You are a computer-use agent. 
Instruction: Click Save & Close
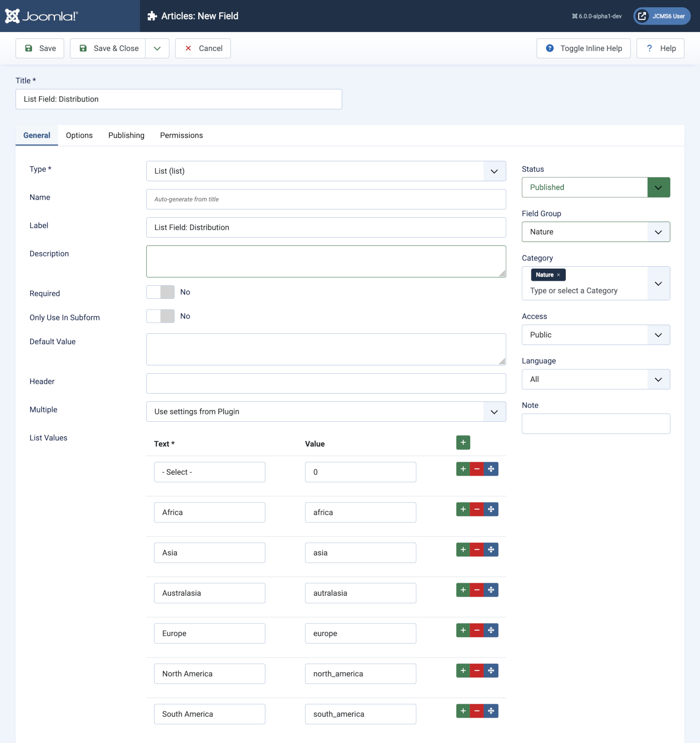108,48
